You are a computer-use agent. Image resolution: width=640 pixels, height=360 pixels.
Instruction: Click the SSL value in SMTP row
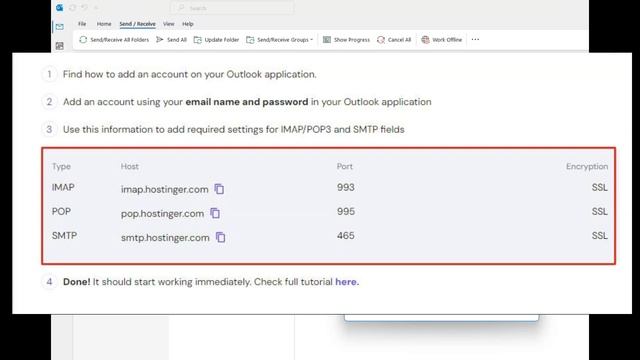600,236
